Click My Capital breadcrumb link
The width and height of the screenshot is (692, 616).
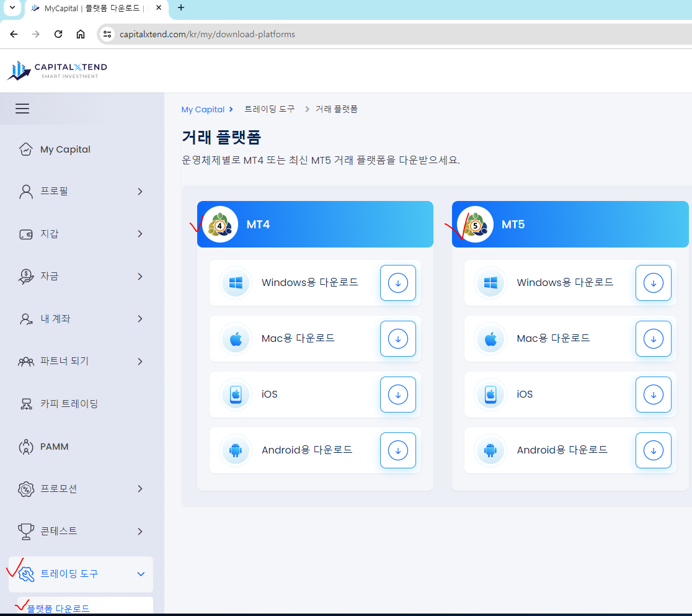[x=203, y=110]
